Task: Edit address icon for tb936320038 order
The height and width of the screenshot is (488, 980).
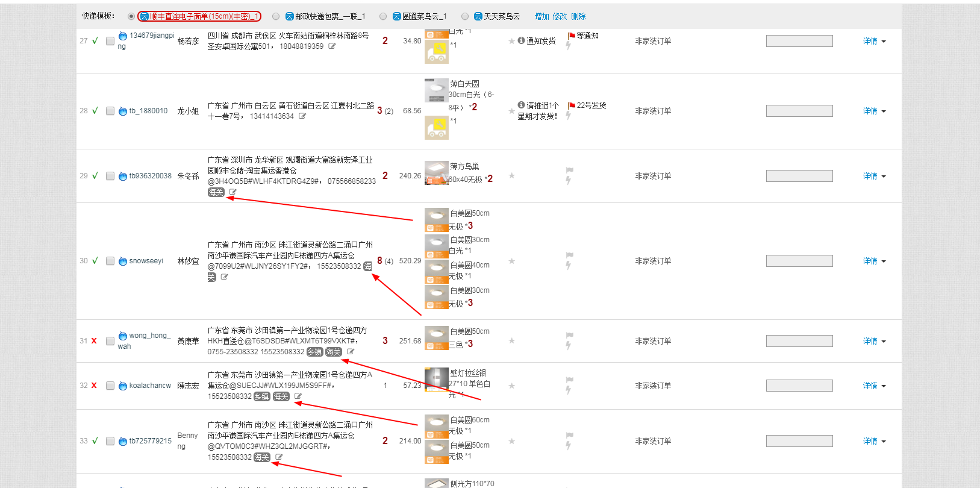Action: [233, 192]
